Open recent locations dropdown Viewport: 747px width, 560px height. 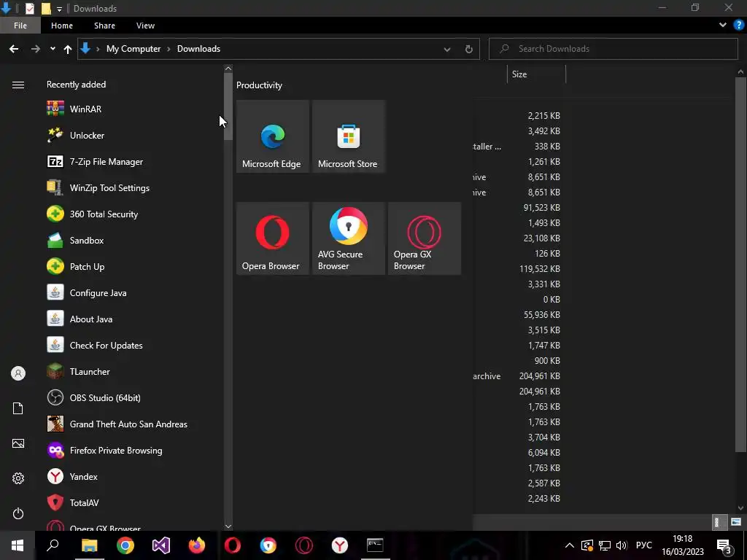coord(53,49)
